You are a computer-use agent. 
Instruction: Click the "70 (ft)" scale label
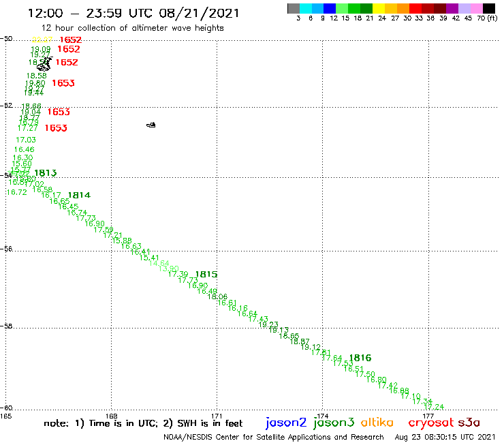487,18
